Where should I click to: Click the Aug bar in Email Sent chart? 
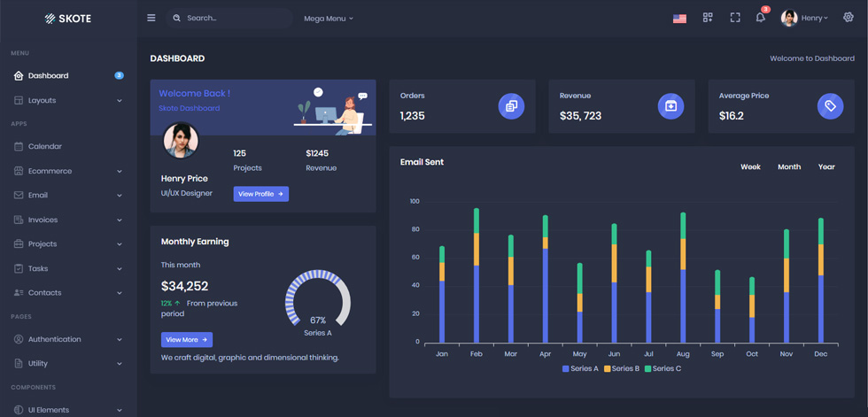683,278
